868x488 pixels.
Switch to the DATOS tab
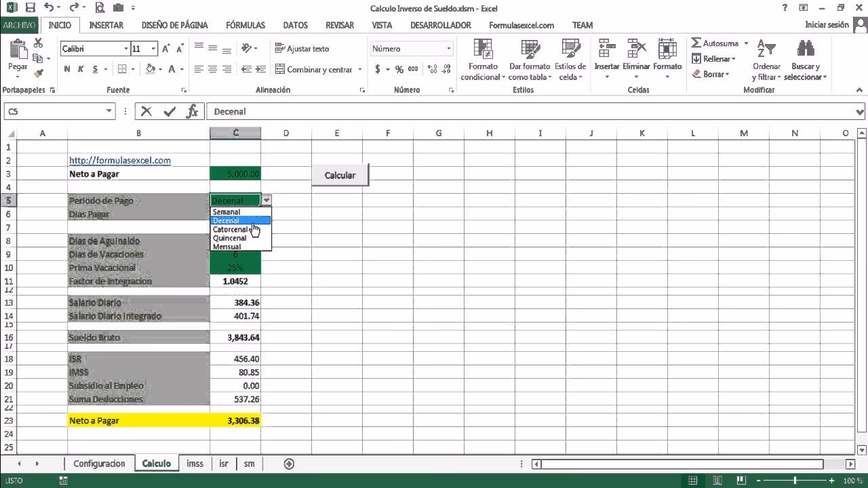(296, 25)
